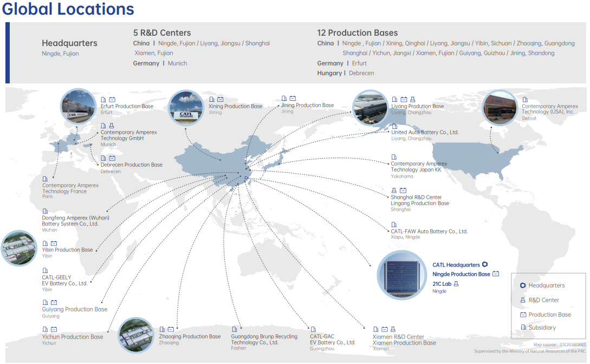The image size is (590, 364).
Task: Click 'Debrecen' next to Hungary in banner
Action: [361, 73]
